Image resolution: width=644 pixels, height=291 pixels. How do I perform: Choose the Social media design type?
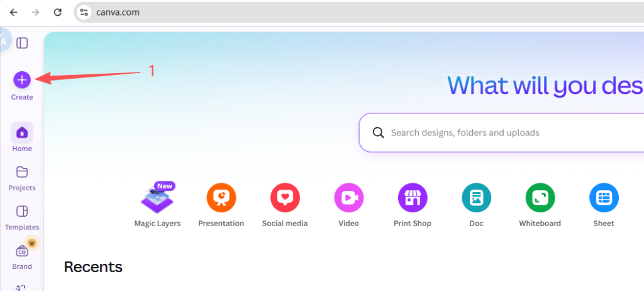coord(285,205)
